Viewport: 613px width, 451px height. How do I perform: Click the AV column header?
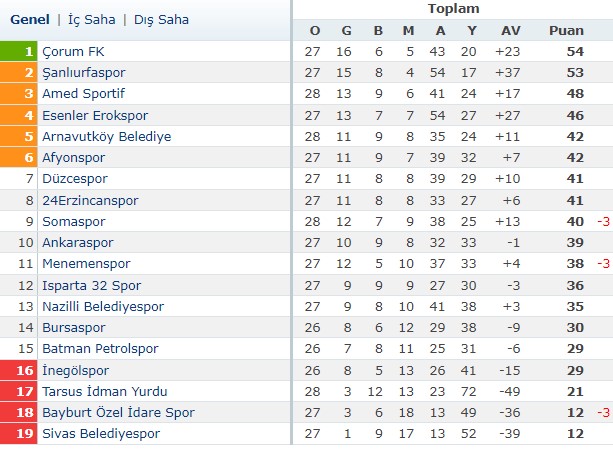(509, 30)
